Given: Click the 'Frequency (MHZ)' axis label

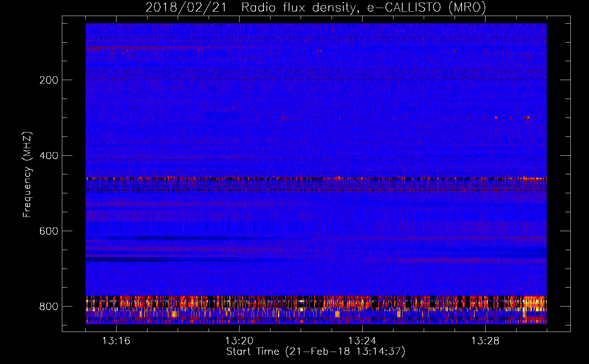Looking at the screenshot, I should click(27, 175).
